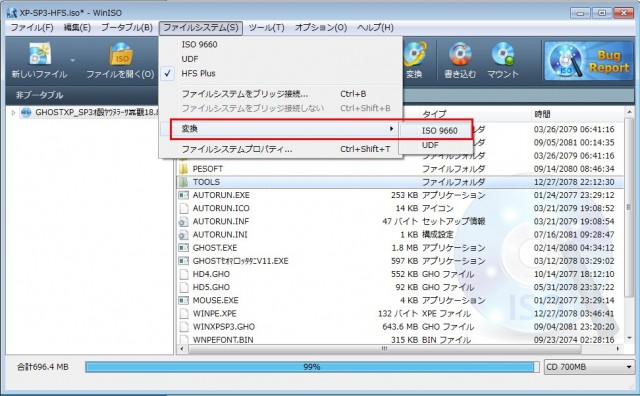
Task: Expand the GHOSTXP_SP3 tree node
Action: pos(13,112)
